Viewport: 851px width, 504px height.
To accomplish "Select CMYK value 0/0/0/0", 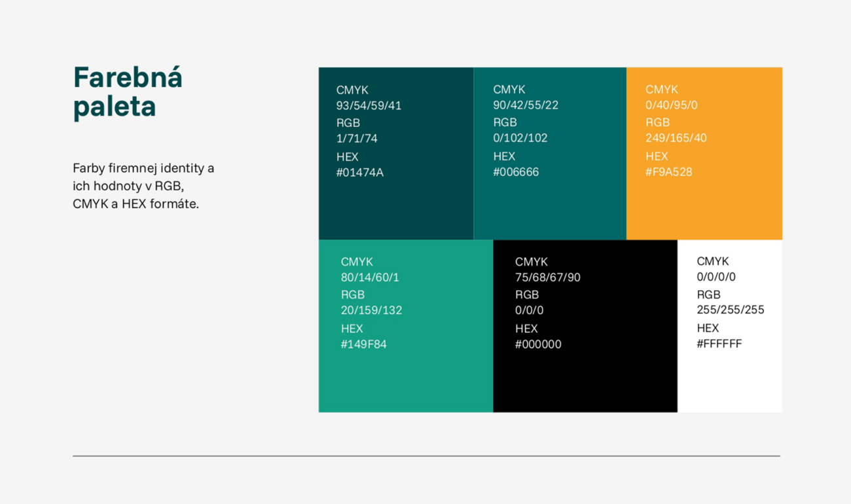I will 716,277.
